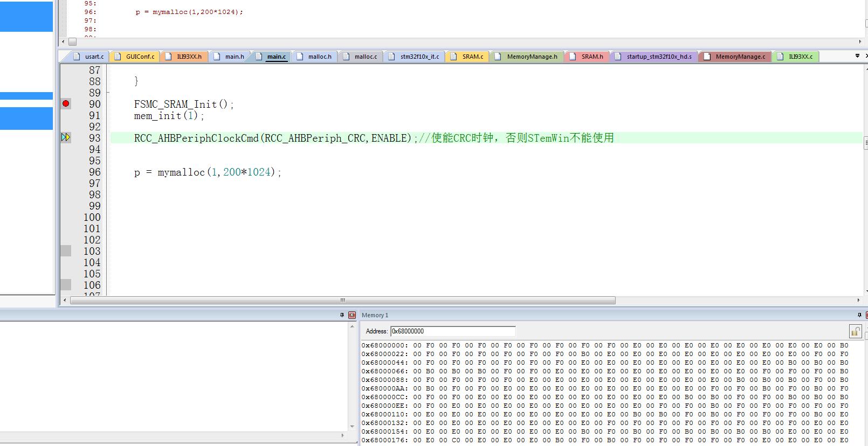Switch to the MemoryManage.c tab

pyautogui.click(x=736, y=57)
